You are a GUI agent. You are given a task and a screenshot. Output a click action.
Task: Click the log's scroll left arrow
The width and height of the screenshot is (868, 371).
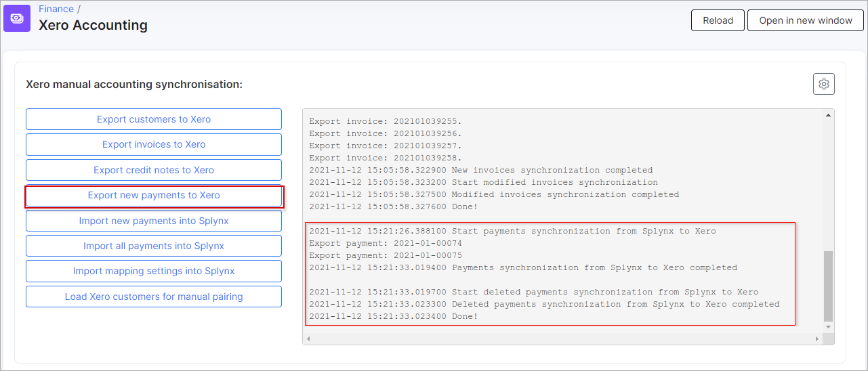pos(310,339)
